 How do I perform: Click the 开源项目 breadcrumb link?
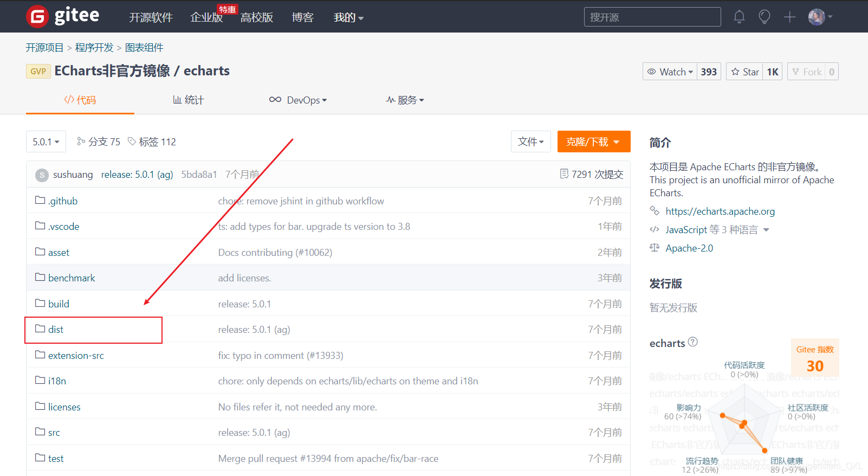coord(44,48)
